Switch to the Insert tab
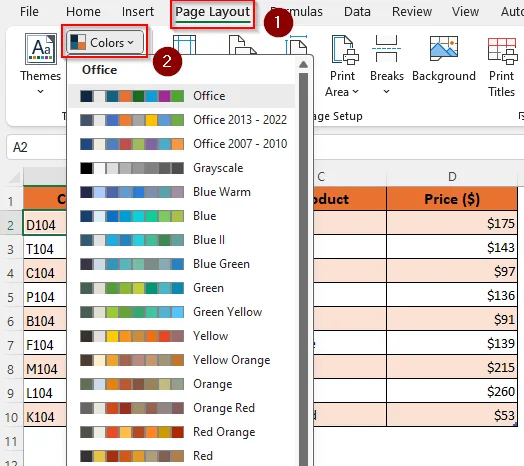The image size is (524, 466). [x=138, y=12]
